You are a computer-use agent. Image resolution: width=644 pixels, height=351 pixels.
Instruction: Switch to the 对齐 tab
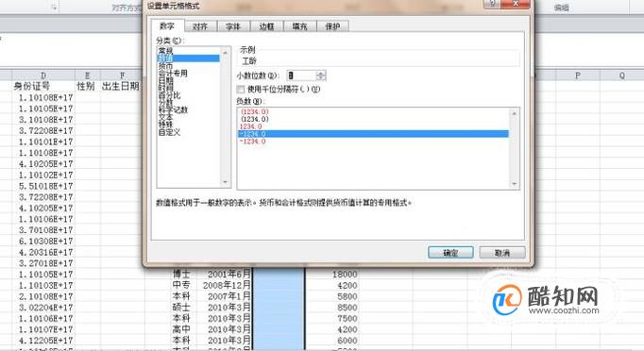200,26
